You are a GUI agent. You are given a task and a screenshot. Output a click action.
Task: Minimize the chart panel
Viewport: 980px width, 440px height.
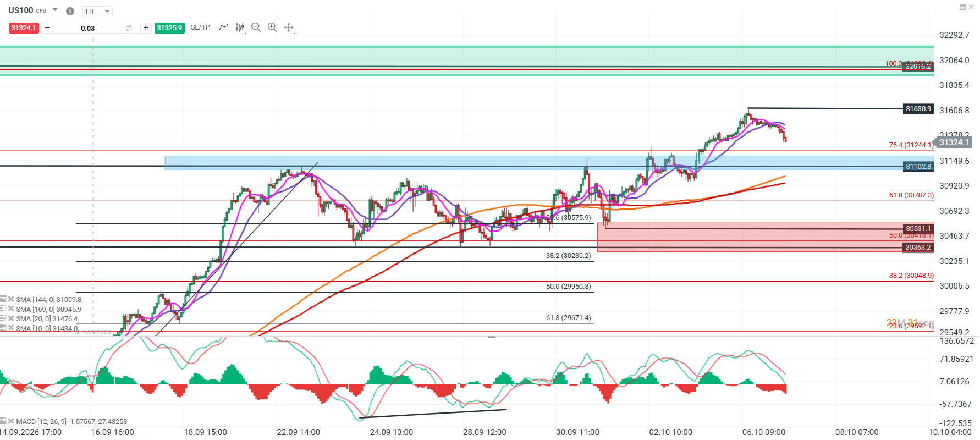[962, 7]
